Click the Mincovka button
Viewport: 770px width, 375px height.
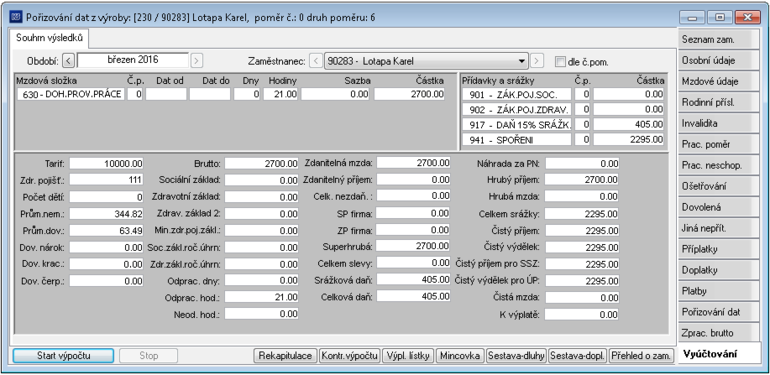click(x=460, y=356)
